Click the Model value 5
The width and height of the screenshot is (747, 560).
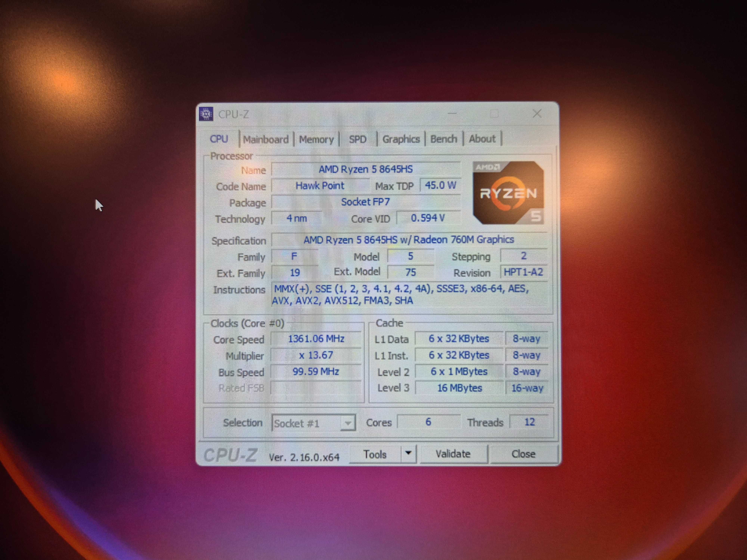tap(411, 256)
